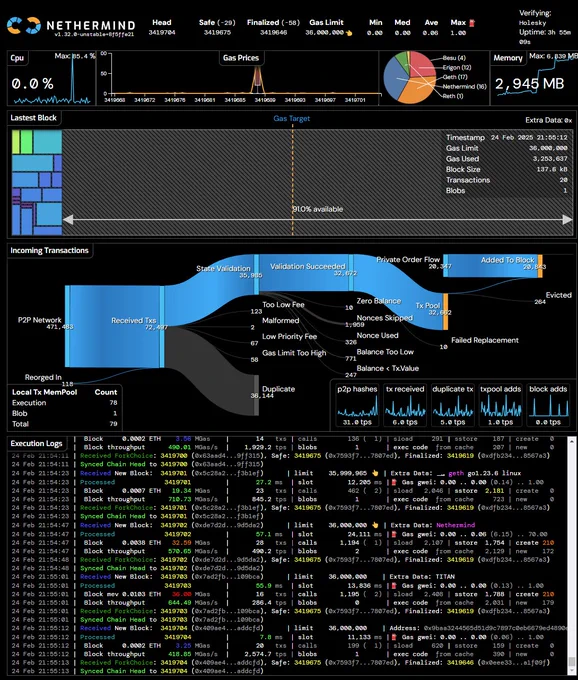This screenshot has width=578, height=680.
Task: Click the Erigon (12) legend entry
Action: [x=457, y=68]
